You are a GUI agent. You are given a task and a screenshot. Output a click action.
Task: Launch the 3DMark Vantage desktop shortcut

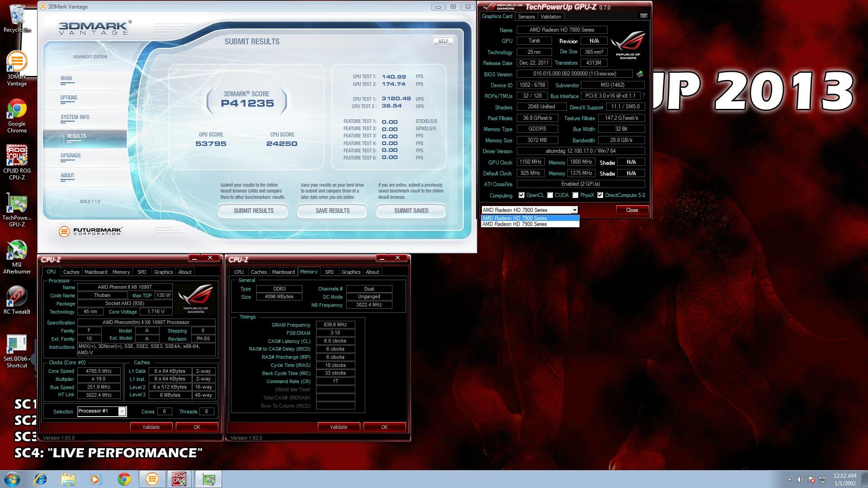17,68
